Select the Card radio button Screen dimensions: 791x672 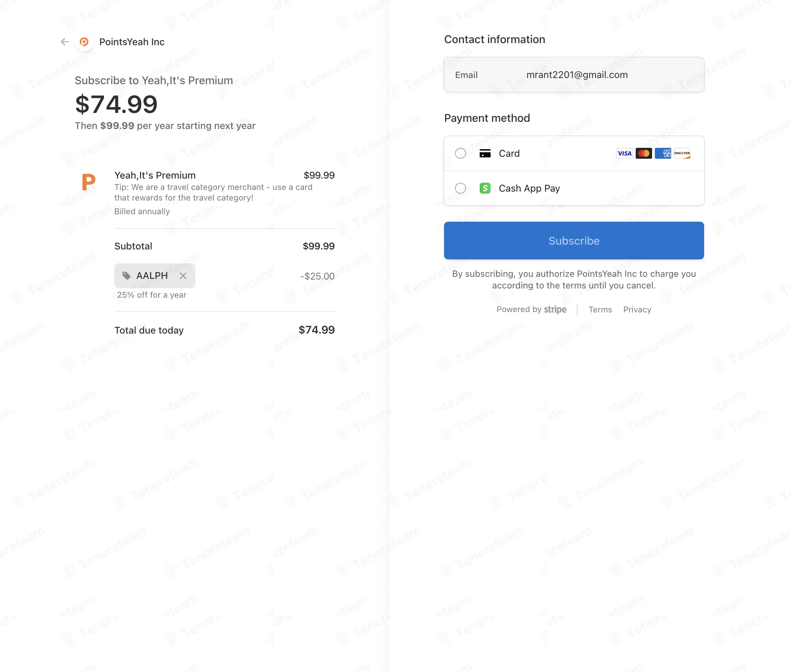(461, 153)
